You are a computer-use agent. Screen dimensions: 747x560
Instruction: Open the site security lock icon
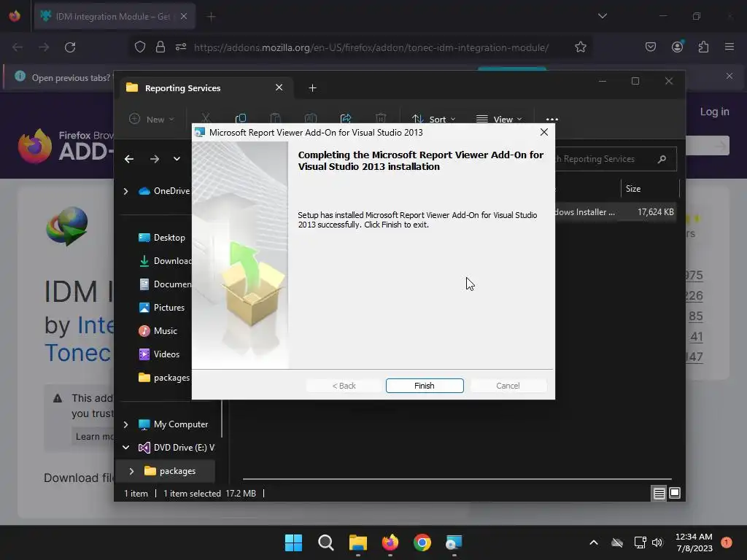[x=160, y=47]
